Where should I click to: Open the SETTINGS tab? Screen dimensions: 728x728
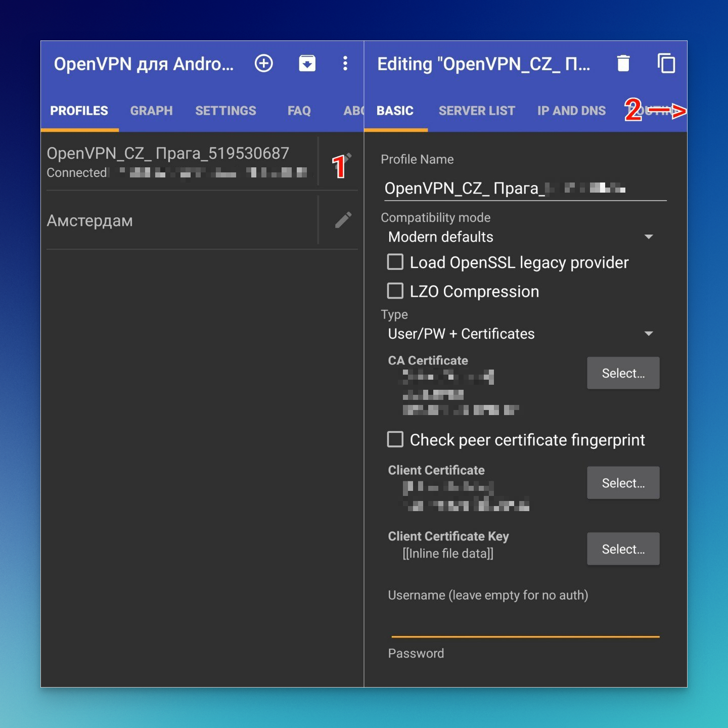tap(226, 111)
